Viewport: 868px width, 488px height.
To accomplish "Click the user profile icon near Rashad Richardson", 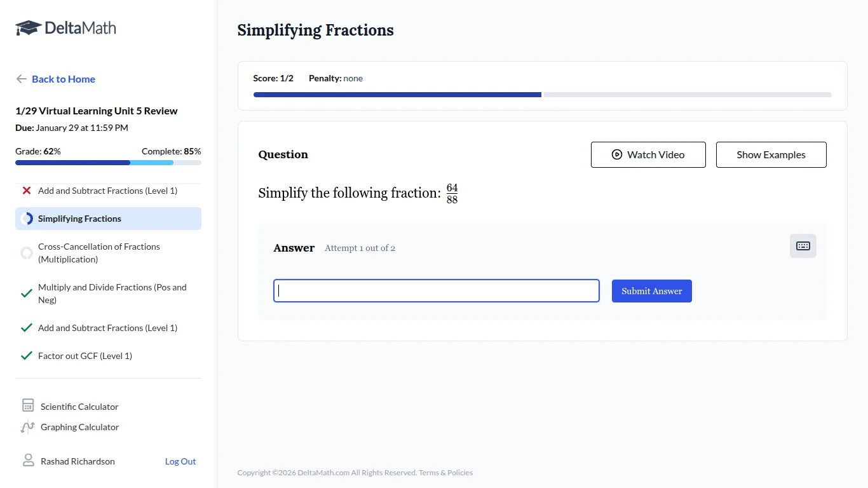I will 27,461.
